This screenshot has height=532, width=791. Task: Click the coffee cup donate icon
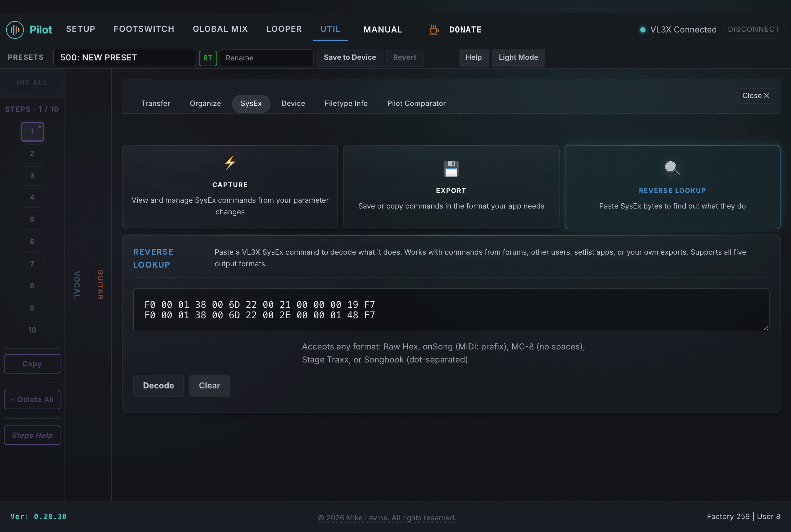pos(434,30)
